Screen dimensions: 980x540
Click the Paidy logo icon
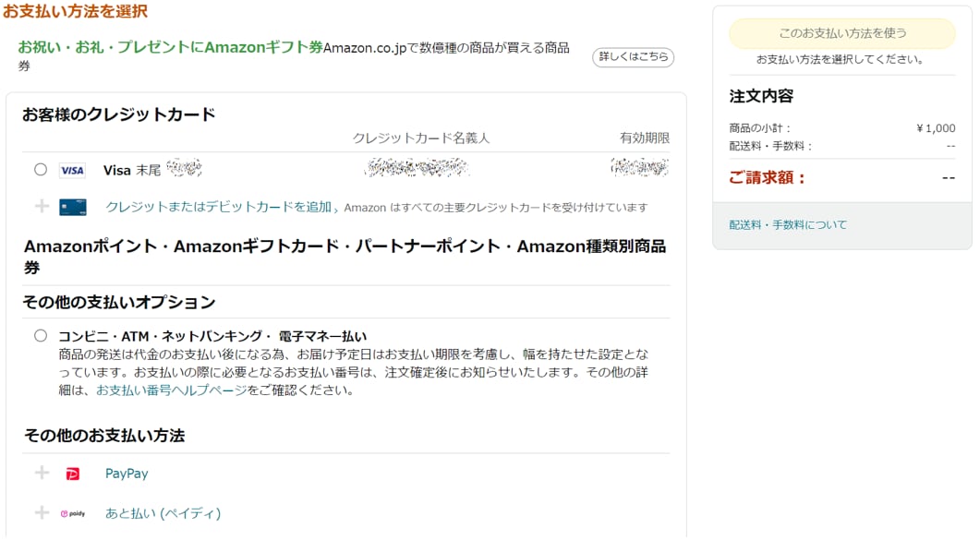pos(73,514)
